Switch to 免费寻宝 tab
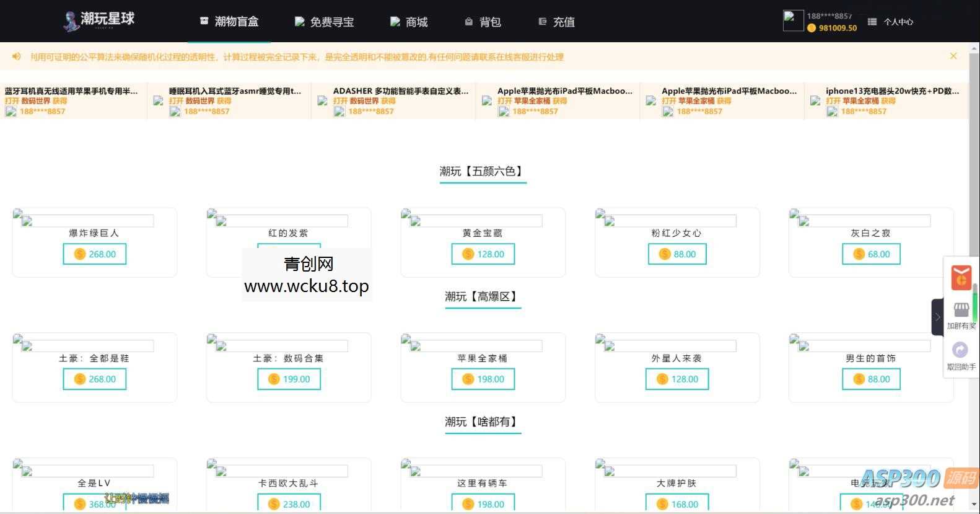This screenshot has height=514, width=980. 324,22
